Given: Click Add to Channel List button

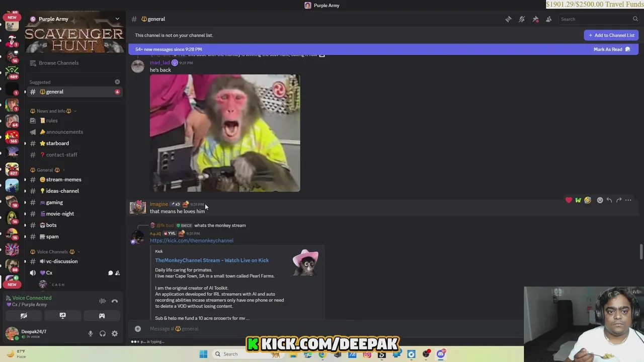Looking at the screenshot, I should click(611, 35).
